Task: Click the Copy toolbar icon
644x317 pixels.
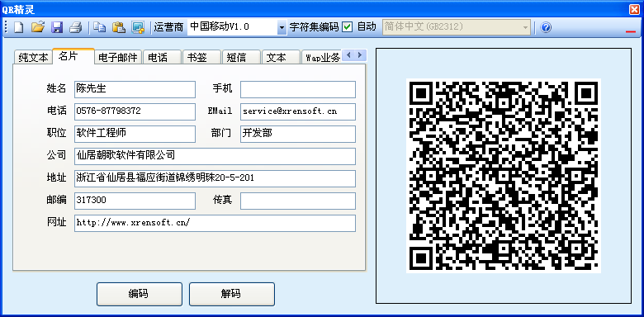Action: coord(99,27)
